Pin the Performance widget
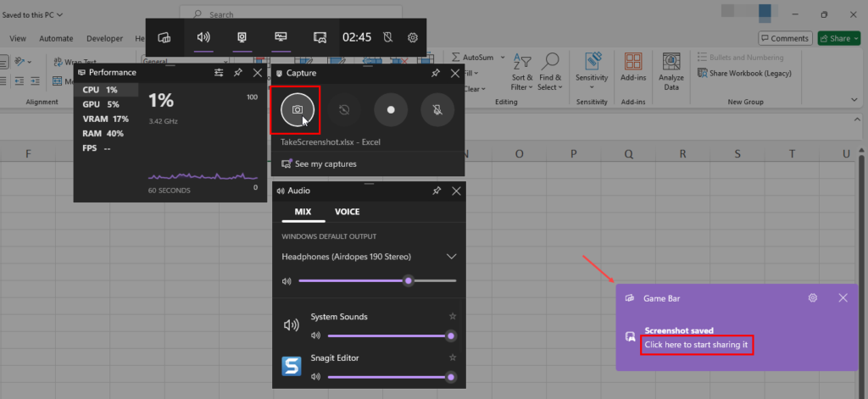Image resolution: width=868 pixels, height=399 pixels. point(238,73)
